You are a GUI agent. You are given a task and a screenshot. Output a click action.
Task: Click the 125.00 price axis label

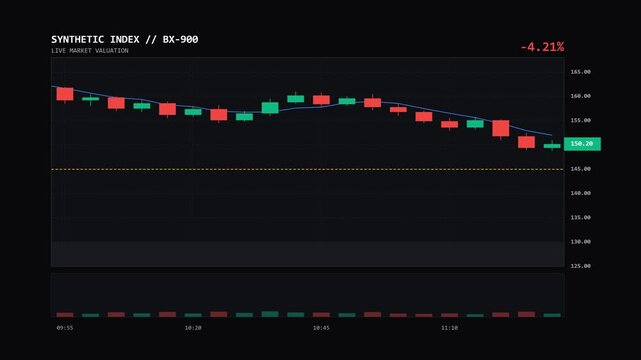(x=580, y=266)
